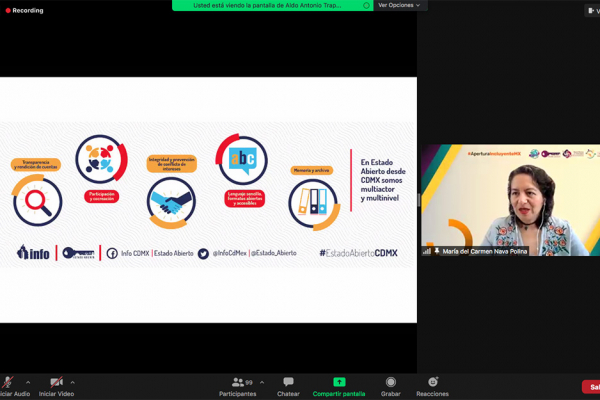Expand the chevron next to Participantes
The width and height of the screenshot is (600, 400).
pos(262,382)
